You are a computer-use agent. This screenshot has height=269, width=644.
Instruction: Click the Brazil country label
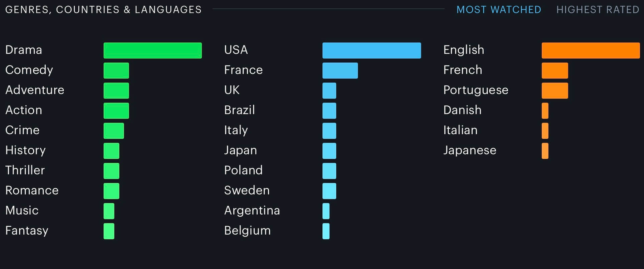239,110
